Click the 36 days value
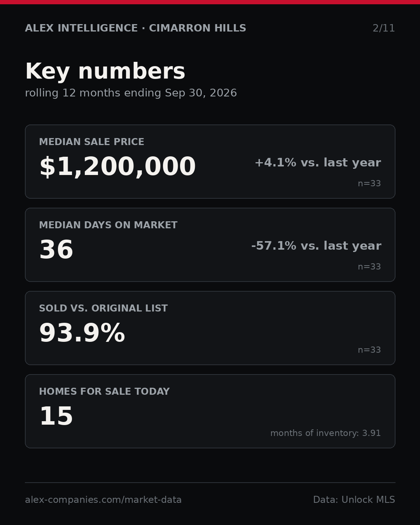 coord(56,250)
